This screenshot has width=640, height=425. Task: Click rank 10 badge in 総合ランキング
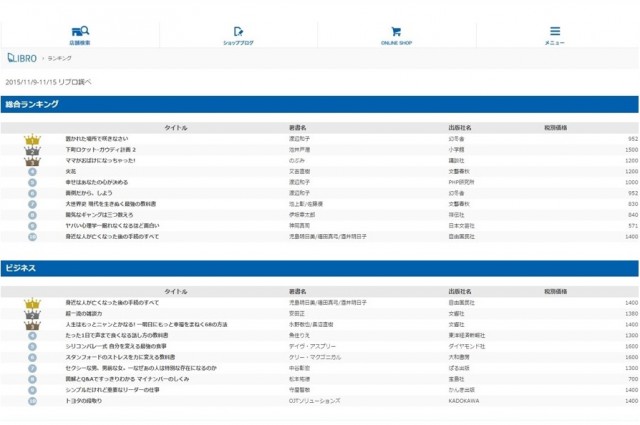click(32, 237)
